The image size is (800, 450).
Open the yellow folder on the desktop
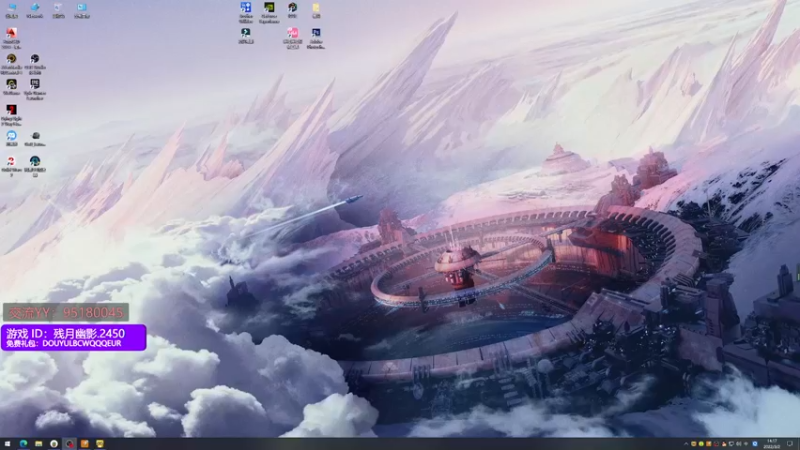click(316, 10)
